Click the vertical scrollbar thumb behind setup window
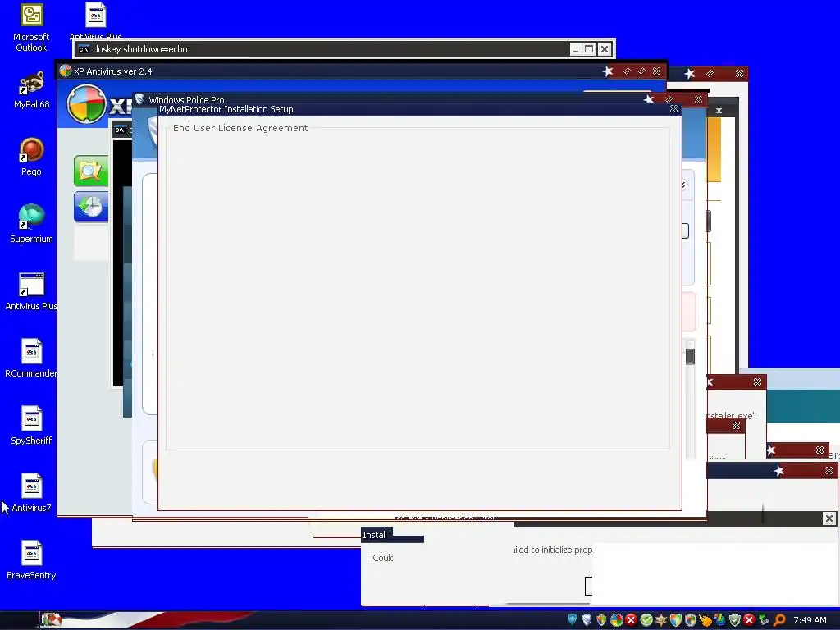This screenshot has width=840, height=630. pyautogui.click(x=690, y=356)
